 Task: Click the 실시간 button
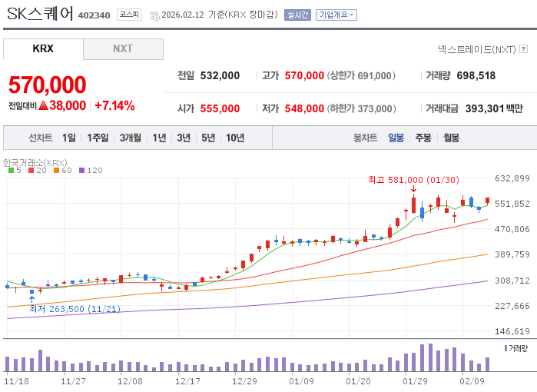coord(297,15)
